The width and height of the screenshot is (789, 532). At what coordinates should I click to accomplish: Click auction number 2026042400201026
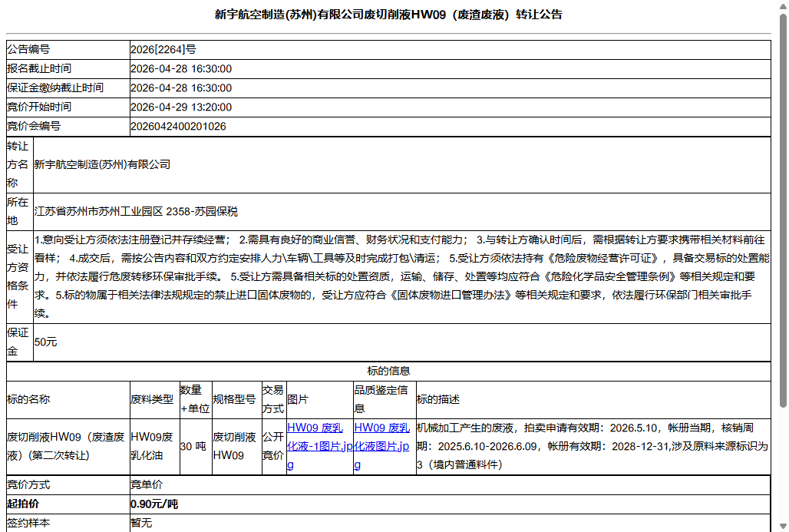(x=179, y=127)
